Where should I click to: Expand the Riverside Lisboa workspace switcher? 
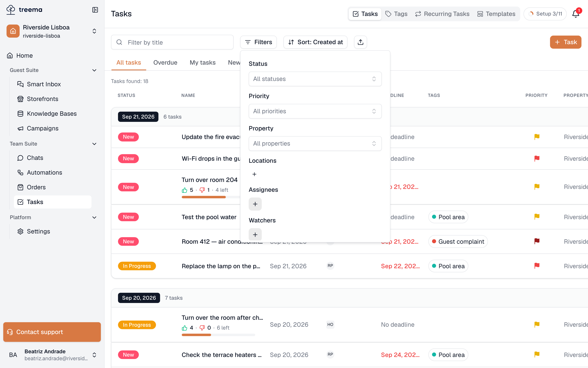[x=52, y=31]
